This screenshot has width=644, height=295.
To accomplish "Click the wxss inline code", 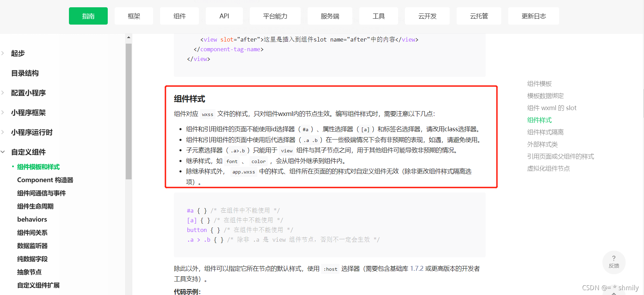I will click(x=208, y=114).
